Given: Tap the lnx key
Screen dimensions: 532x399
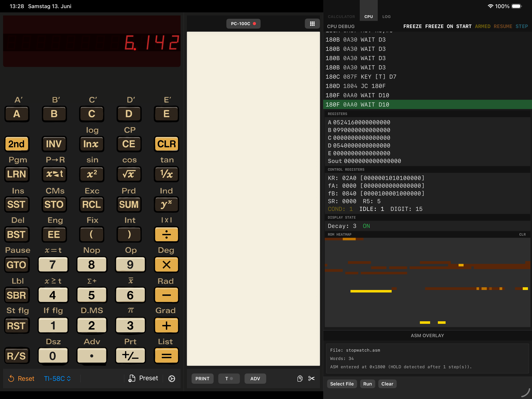Looking at the screenshot, I should tap(92, 144).
